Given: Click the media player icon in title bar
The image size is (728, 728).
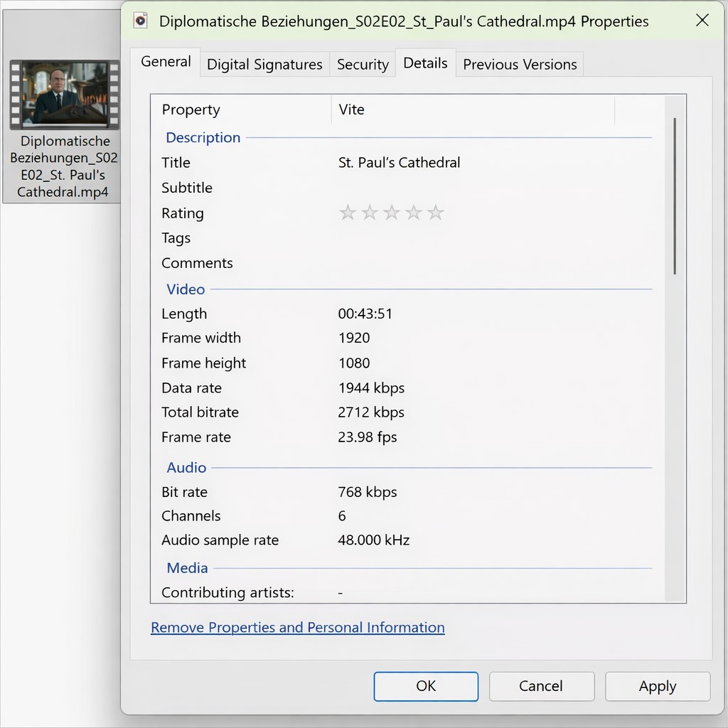Looking at the screenshot, I should coord(140,21).
